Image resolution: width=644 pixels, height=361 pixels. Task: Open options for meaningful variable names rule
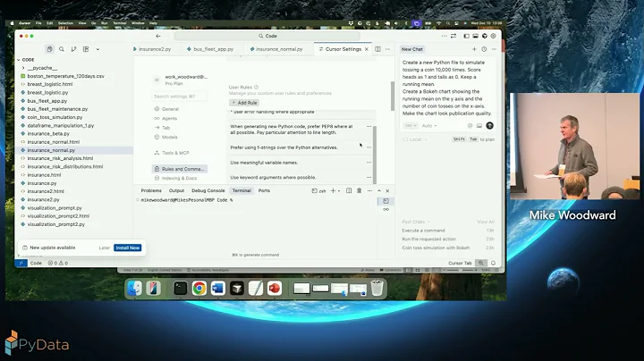tap(369, 163)
